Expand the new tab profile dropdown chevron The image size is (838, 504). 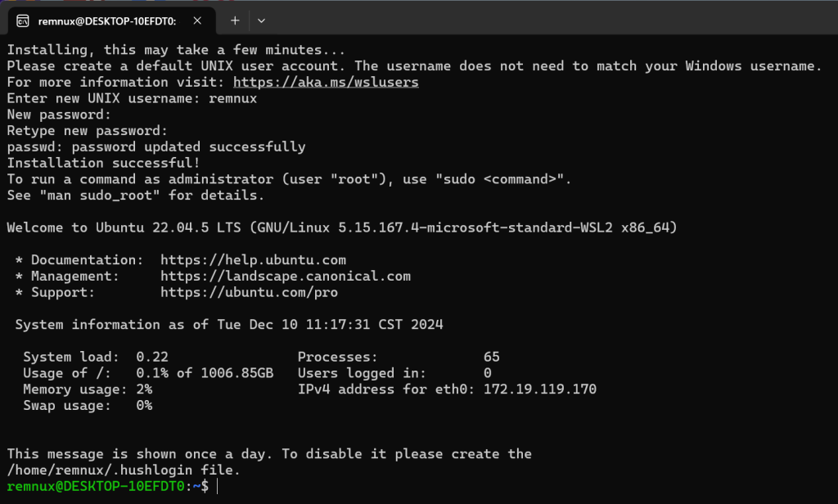pyautogui.click(x=261, y=20)
